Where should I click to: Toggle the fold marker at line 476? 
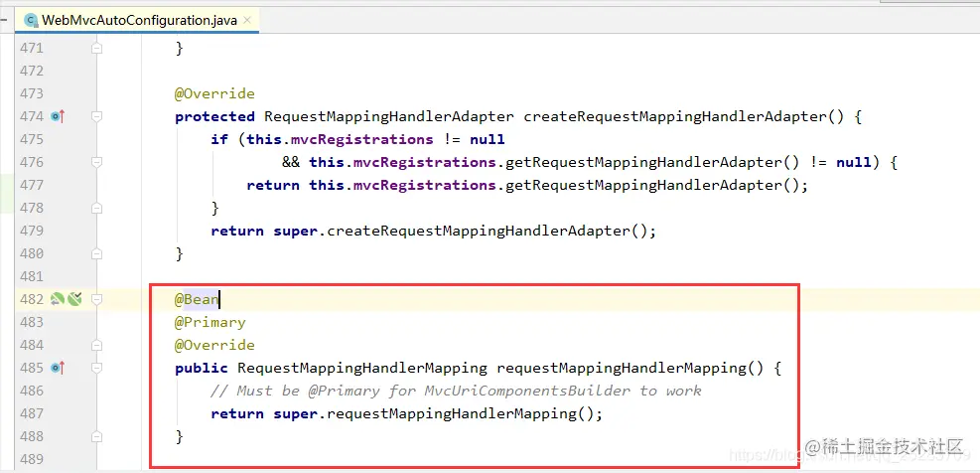pyautogui.click(x=96, y=162)
